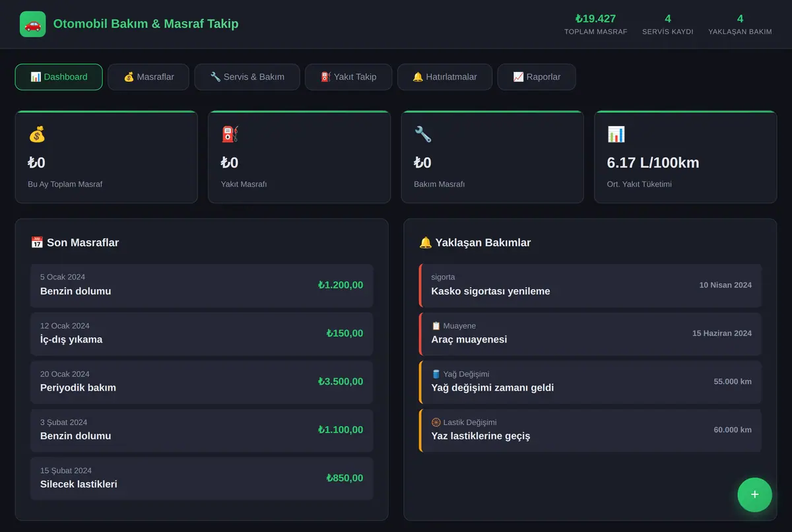Click the Yaklaşan Bakım count in header
Screen dimensions: 792x532
740,24
